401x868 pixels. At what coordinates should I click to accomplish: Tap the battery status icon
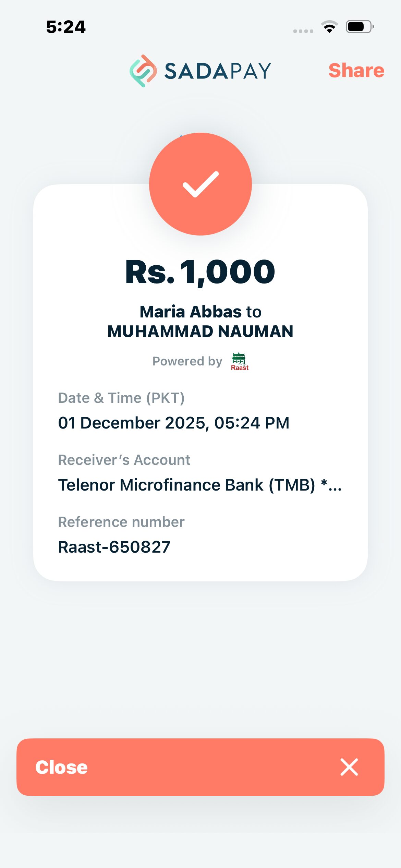click(x=359, y=27)
